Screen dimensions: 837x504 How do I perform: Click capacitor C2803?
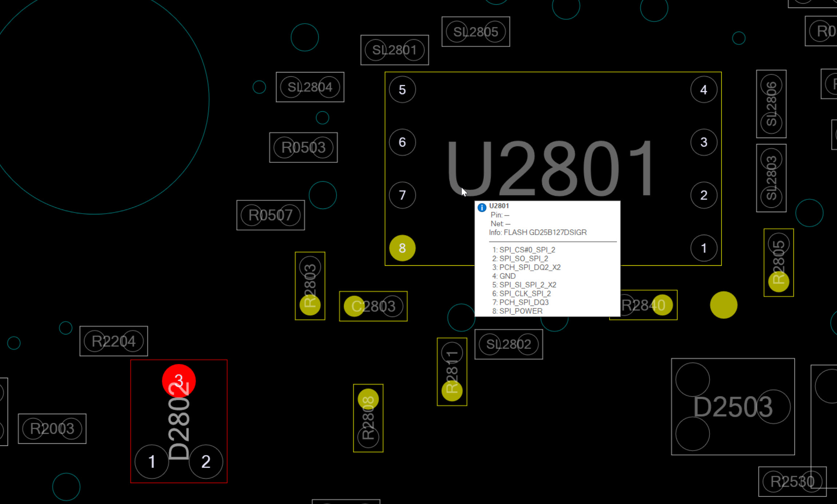point(373,306)
